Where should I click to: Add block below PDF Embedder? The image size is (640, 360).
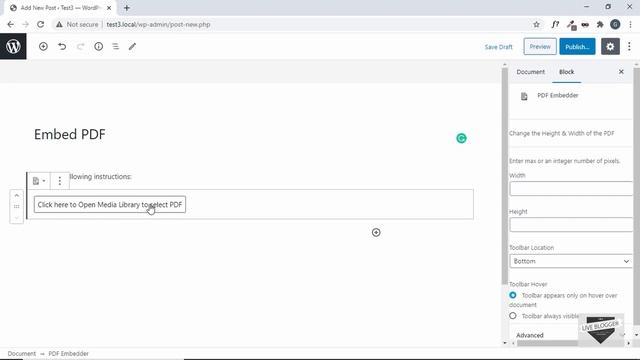pos(376,232)
